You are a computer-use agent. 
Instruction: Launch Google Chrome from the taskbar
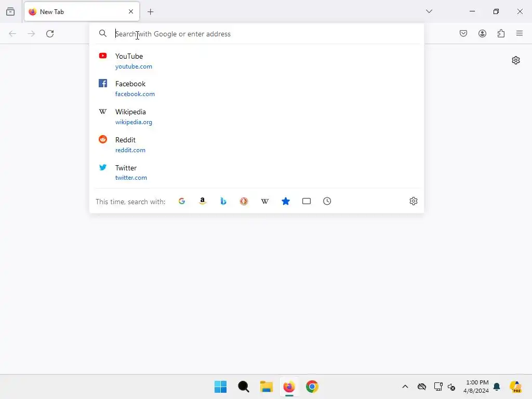tap(312, 387)
